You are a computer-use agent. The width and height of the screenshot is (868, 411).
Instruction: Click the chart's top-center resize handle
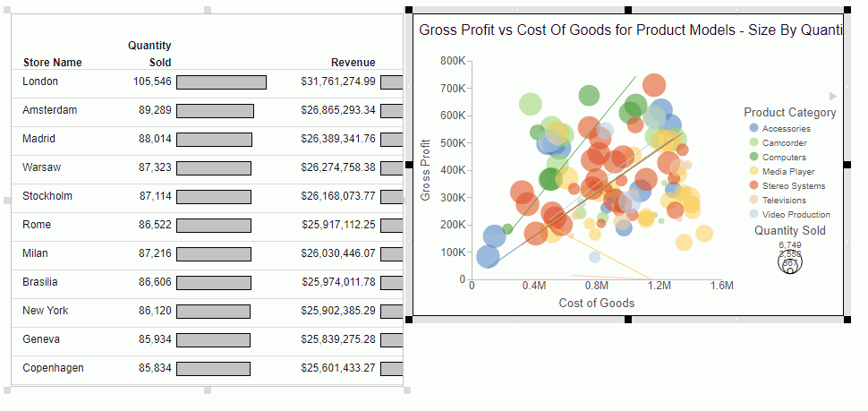[x=628, y=10]
